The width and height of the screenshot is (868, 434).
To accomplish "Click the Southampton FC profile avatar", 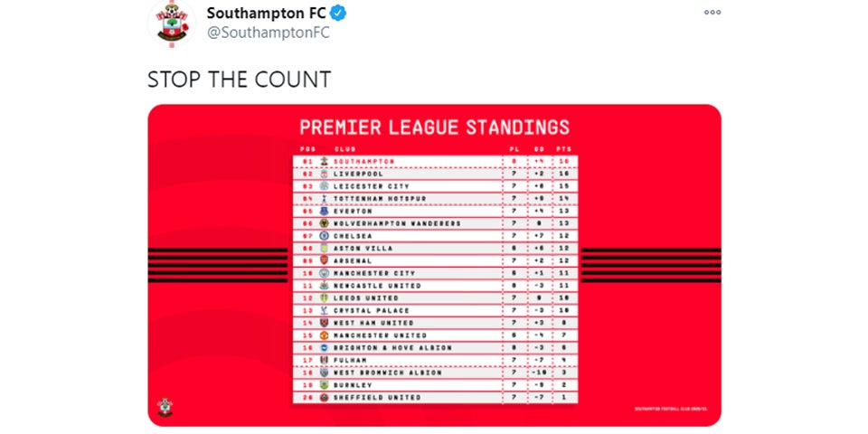I will [x=172, y=23].
